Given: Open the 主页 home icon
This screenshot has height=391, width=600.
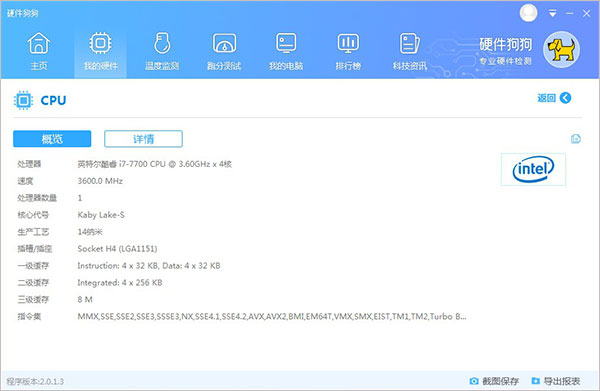Looking at the screenshot, I should [39, 43].
